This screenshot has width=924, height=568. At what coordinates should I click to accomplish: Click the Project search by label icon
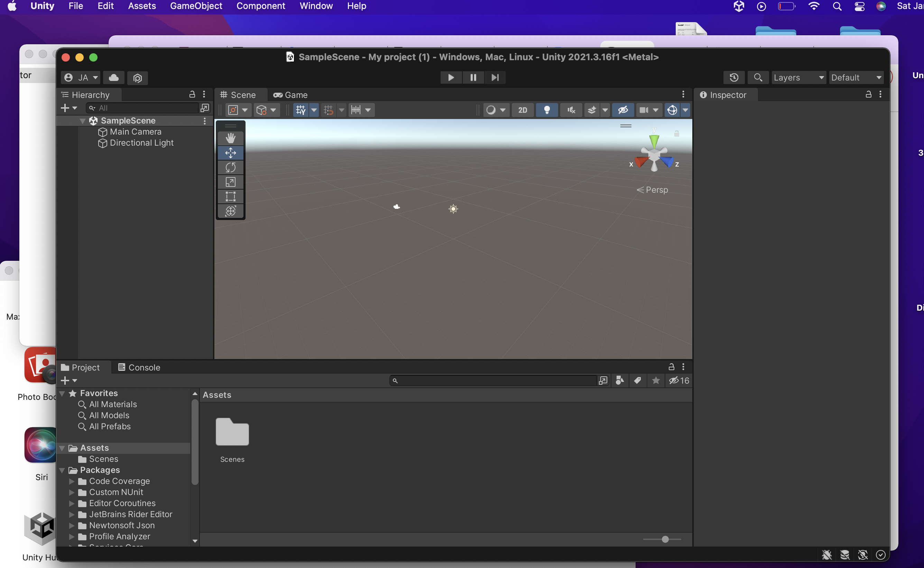point(638,381)
